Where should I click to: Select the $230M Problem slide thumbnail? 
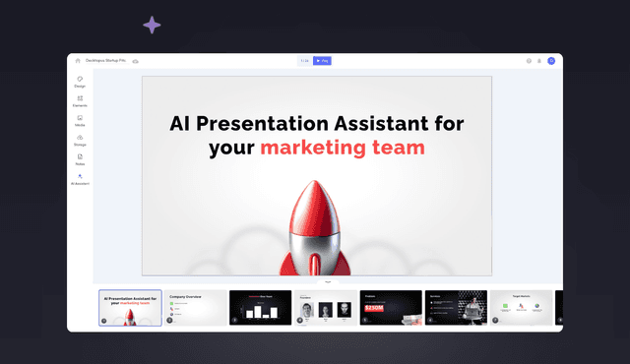click(391, 308)
